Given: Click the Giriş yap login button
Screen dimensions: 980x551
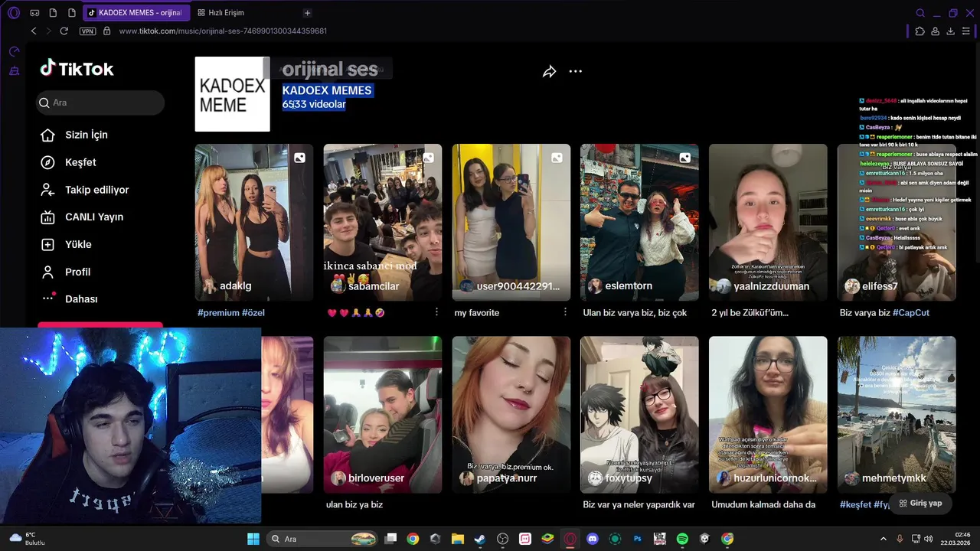Looking at the screenshot, I should 920,504.
